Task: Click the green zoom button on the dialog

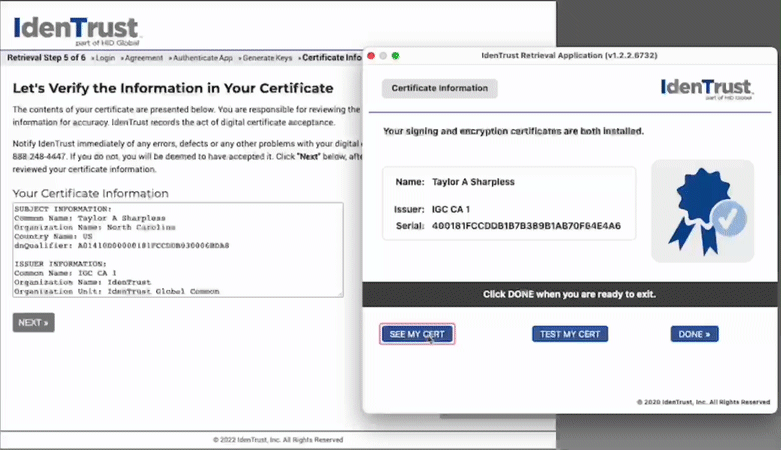Action: pos(396,55)
